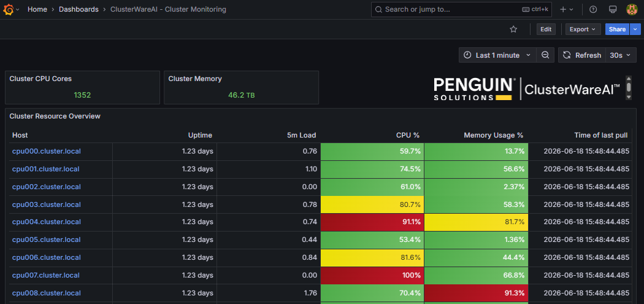
Task: Open the news feed monitor icon
Action: [613, 9]
